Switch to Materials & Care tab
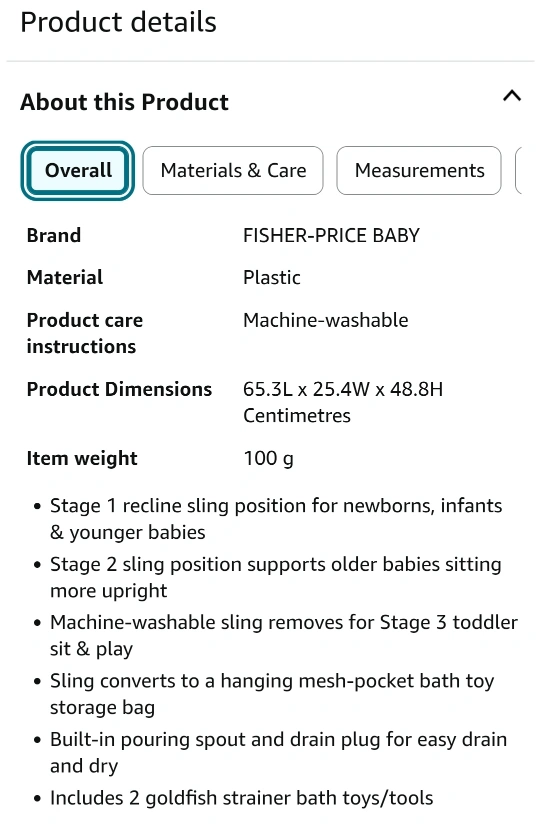 (233, 170)
